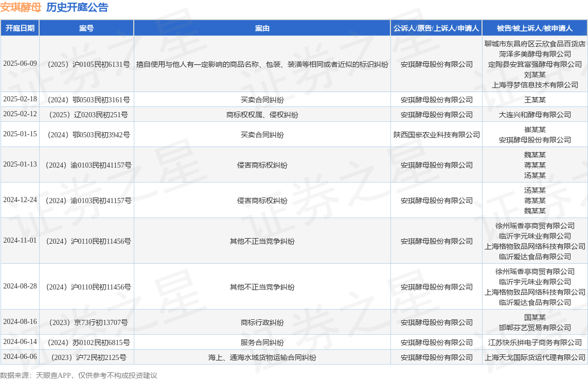Viewport: 588px width, 380px height.
Task: Click the cause 商标行政纠纷
Action: [262, 322]
